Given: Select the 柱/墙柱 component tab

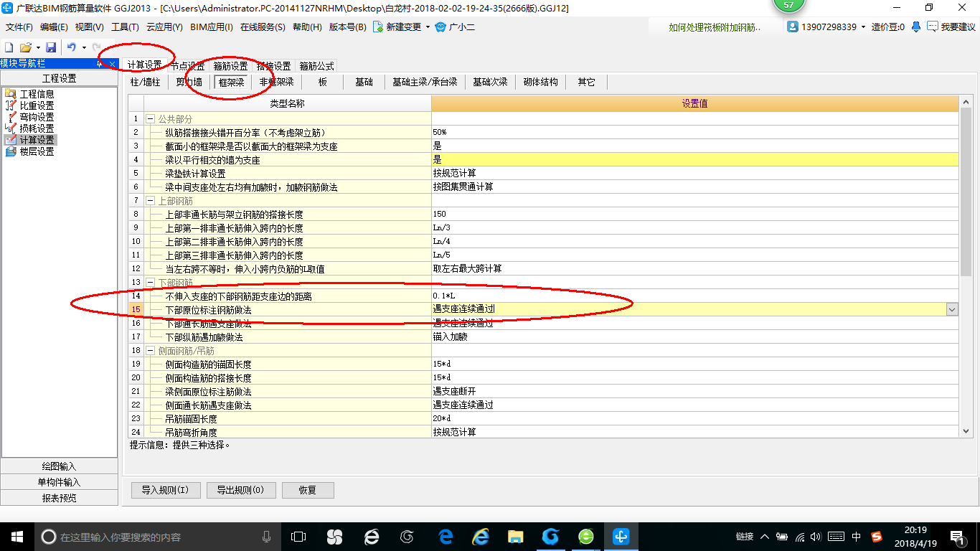Looking at the screenshot, I should 146,82.
